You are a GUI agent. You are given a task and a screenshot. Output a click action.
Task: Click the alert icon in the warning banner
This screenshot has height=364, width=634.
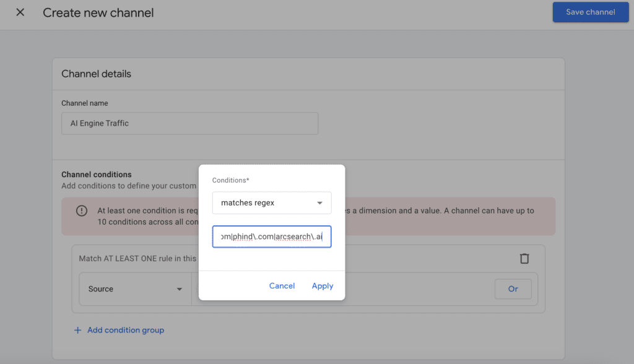(81, 211)
